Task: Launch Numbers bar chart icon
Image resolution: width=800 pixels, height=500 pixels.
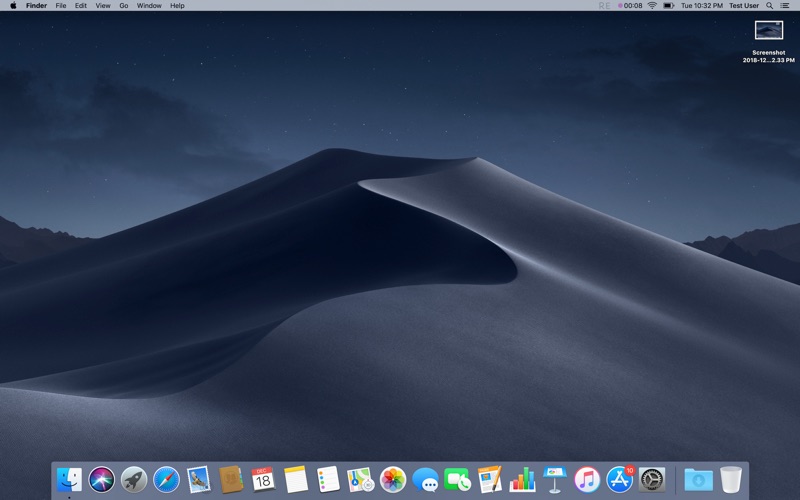Action: [522, 480]
